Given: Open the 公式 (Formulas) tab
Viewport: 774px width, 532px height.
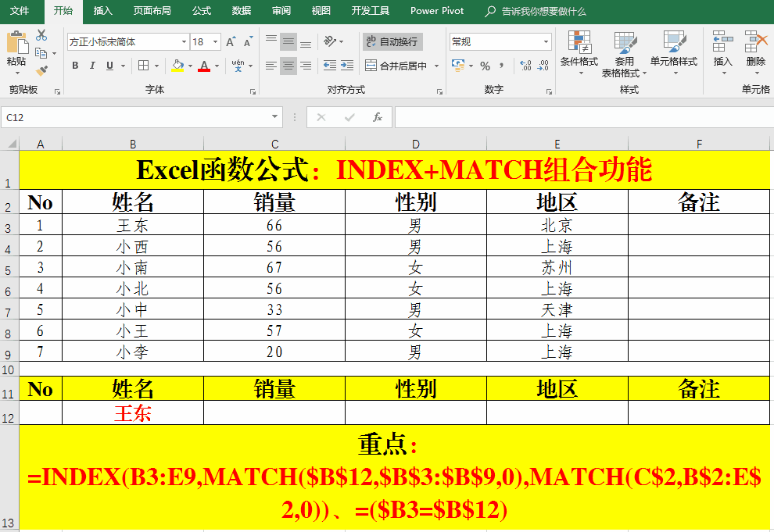Looking at the screenshot, I should [201, 11].
